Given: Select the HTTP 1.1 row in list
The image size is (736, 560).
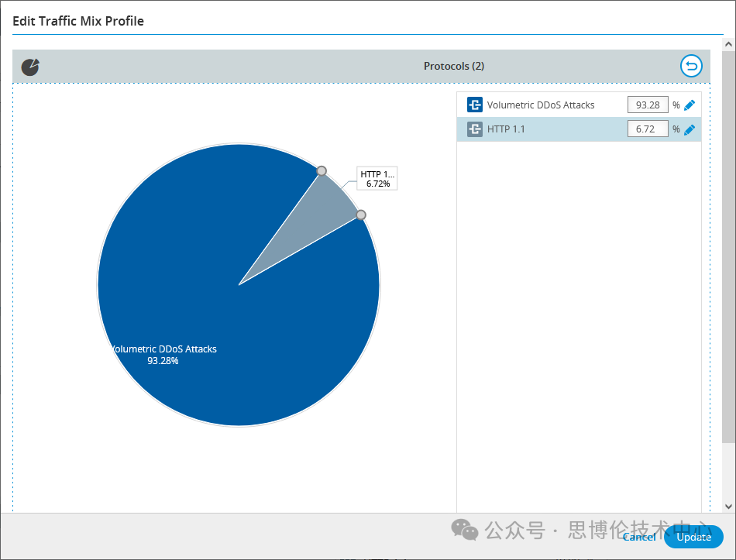Looking at the screenshot, I should click(542, 129).
